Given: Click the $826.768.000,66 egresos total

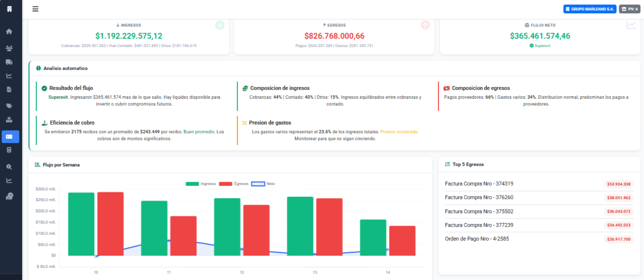Looking at the screenshot, I should click(334, 36).
